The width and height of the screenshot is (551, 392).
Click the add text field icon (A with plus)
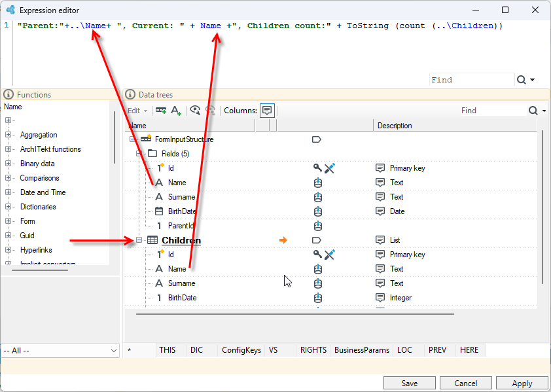click(x=175, y=111)
